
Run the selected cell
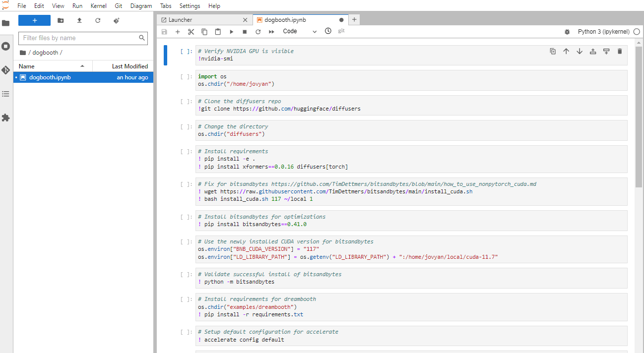tap(231, 31)
